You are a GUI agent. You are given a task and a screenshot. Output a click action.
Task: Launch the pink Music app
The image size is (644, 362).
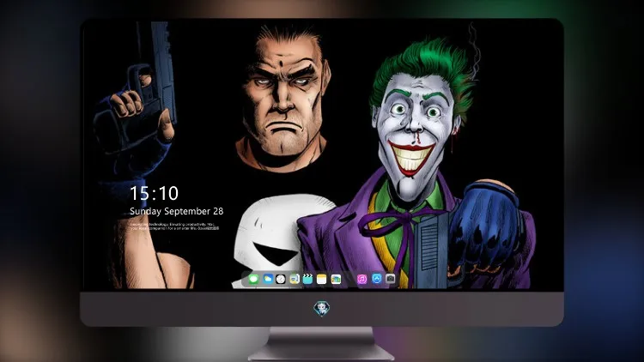(x=361, y=279)
